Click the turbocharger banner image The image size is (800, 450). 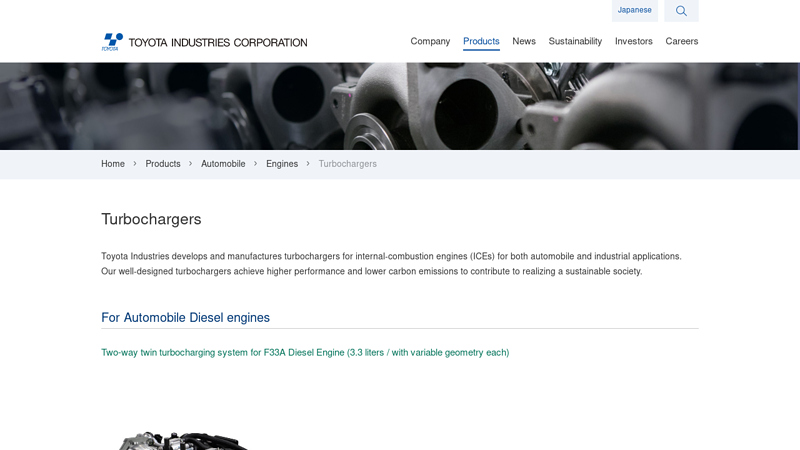click(400, 106)
